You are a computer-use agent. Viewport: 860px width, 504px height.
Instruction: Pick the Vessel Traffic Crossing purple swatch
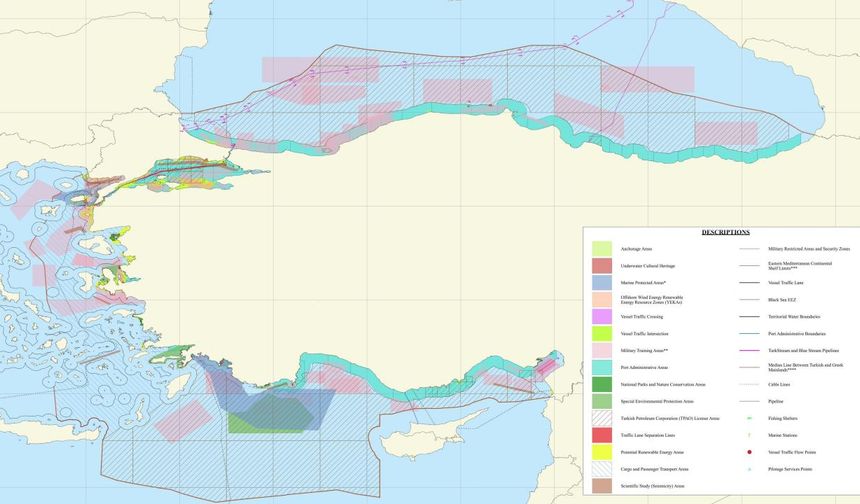pos(602,317)
